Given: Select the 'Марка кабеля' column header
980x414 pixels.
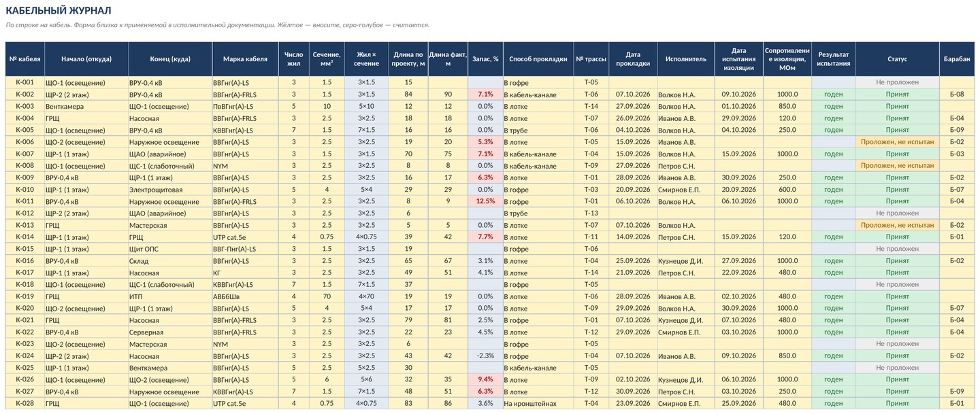Looking at the screenshot, I should (x=245, y=59).
